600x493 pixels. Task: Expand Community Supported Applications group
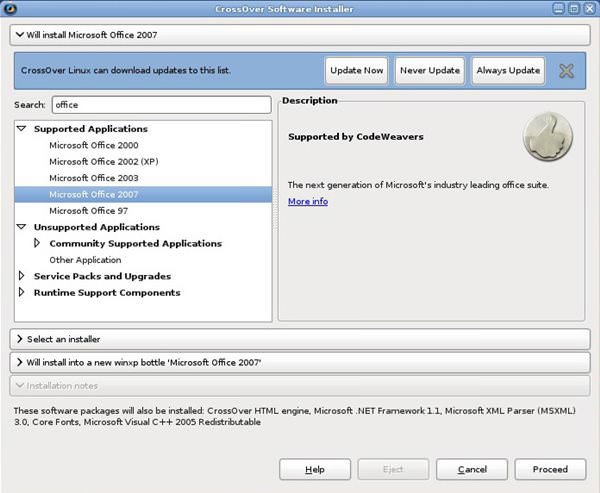click(x=37, y=243)
